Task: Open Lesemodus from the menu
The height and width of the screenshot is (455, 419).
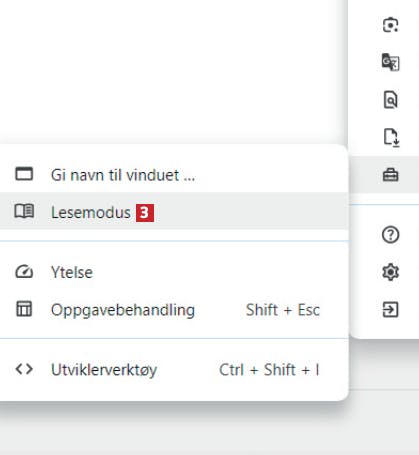Action: [174, 212]
